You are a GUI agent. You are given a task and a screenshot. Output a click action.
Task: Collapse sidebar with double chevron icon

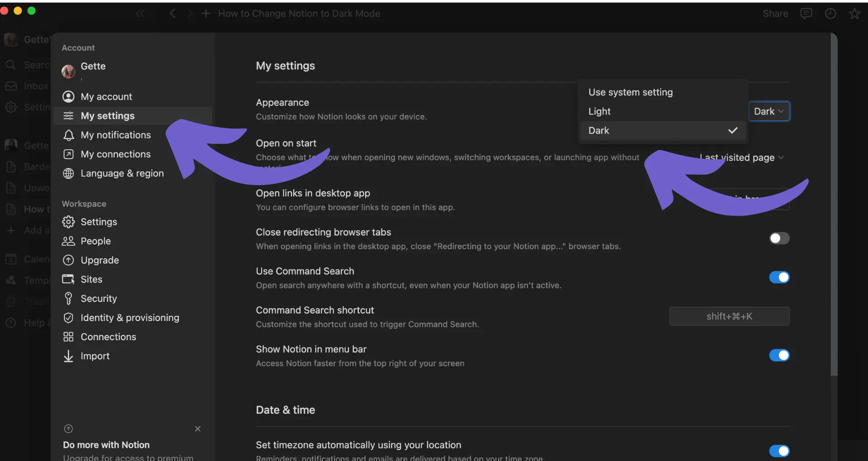(140, 14)
